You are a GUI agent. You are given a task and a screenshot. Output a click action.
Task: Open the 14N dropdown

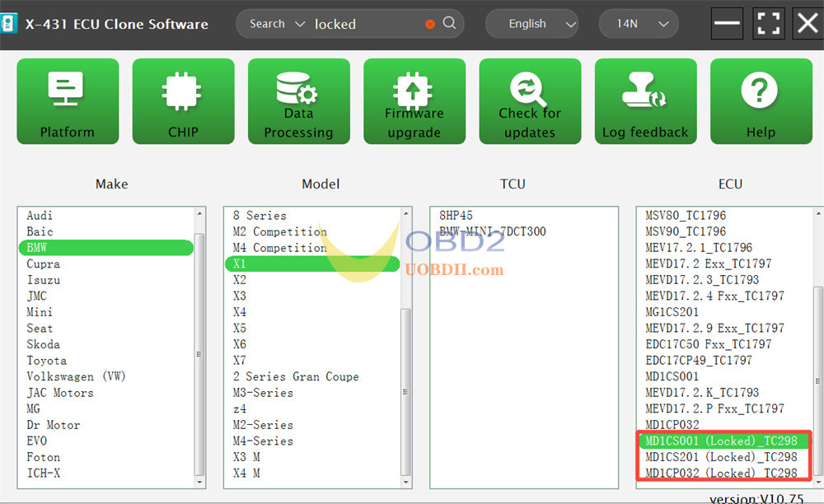[639, 24]
